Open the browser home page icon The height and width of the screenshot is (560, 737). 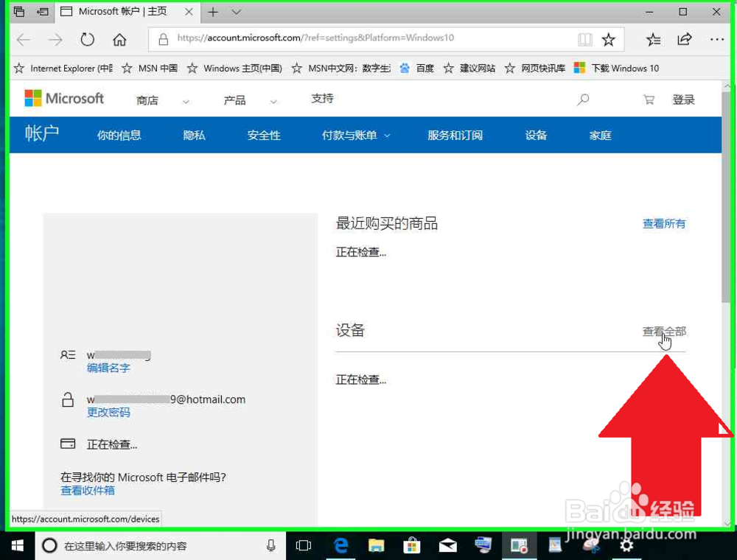tap(119, 40)
